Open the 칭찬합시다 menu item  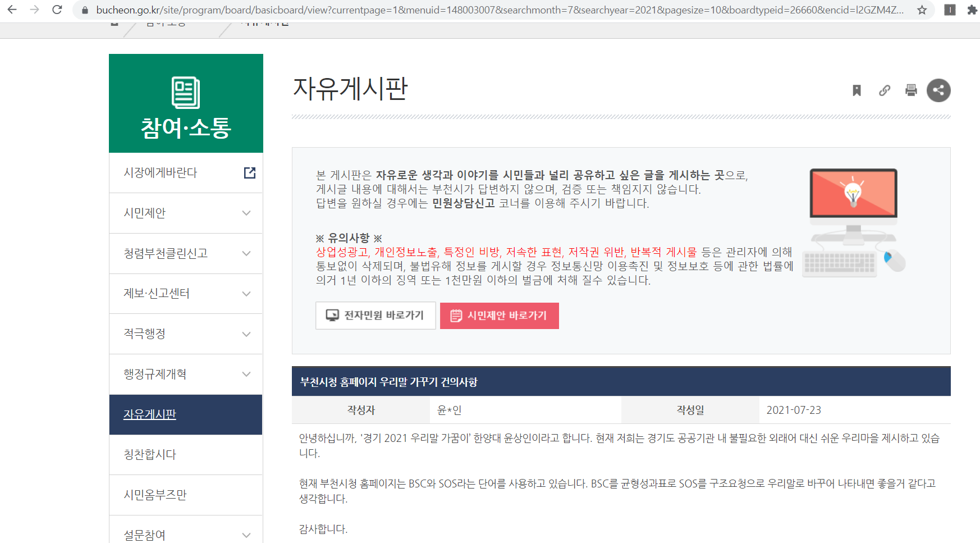pos(186,455)
